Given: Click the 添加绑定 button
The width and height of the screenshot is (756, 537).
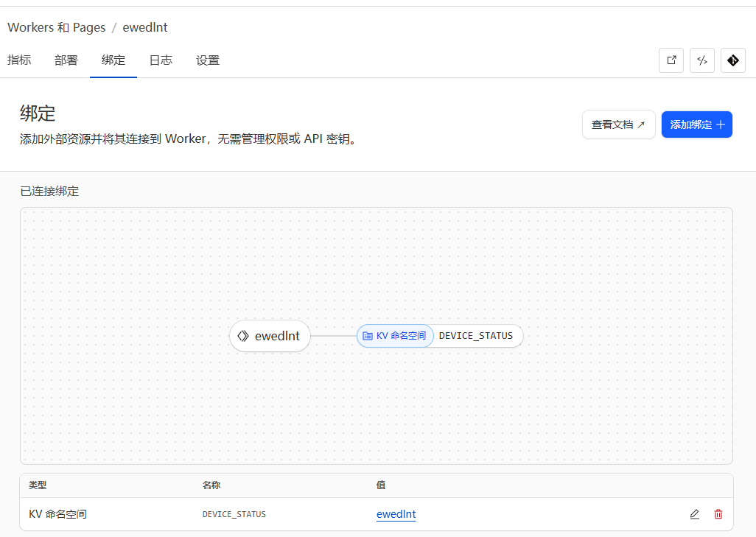Looking at the screenshot, I should pyautogui.click(x=697, y=124).
